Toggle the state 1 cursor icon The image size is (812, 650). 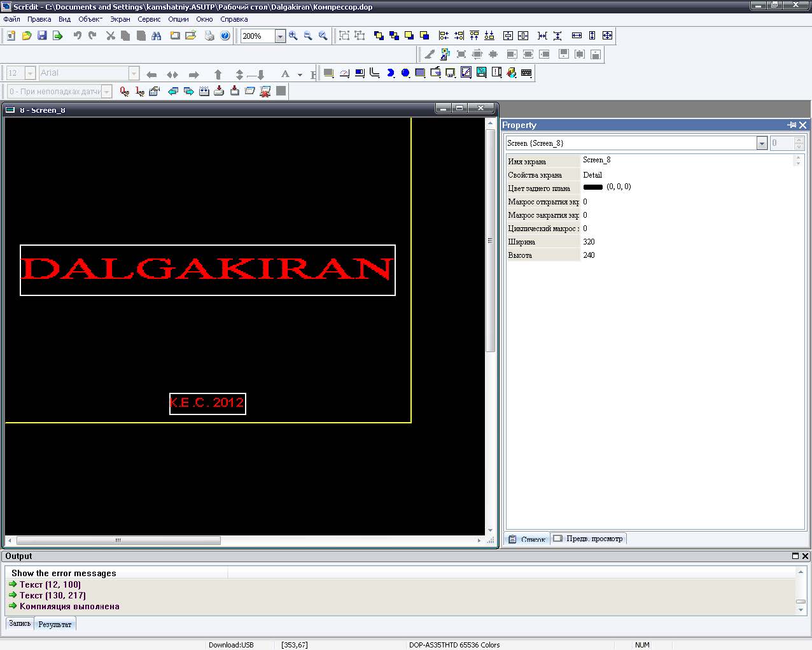(x=139, y=92)
